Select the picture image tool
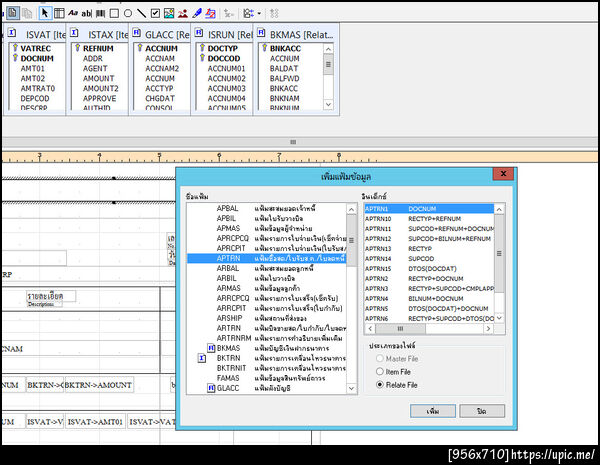 (x=169, y=13)
